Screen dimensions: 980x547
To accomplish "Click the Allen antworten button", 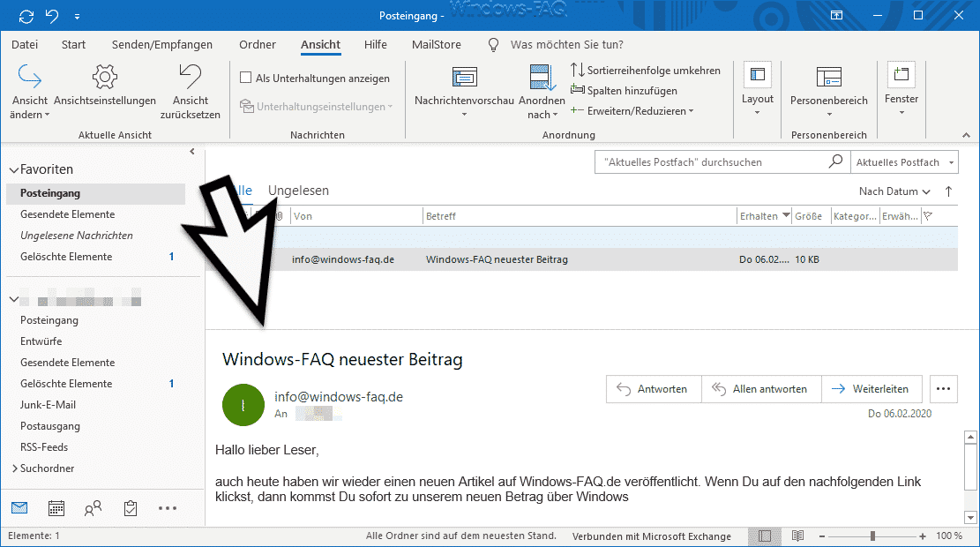I will point(761,389).
